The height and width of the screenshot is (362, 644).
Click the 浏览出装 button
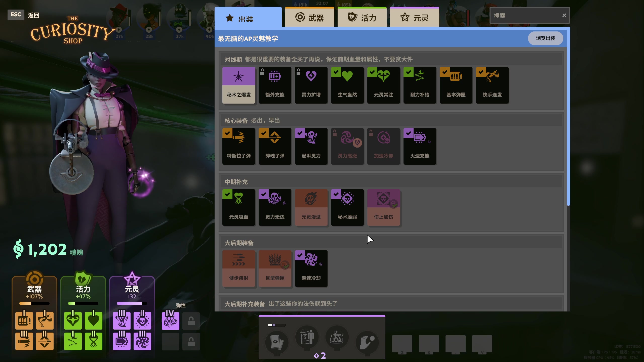click(x=545, y=38)
